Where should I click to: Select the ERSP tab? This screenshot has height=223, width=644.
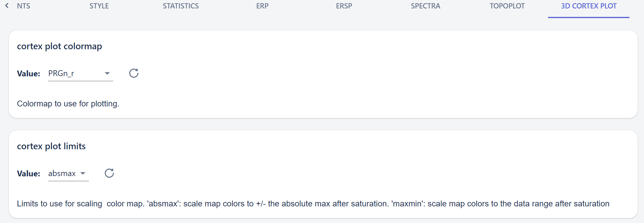pyautogui.click(x=344, y=6)
